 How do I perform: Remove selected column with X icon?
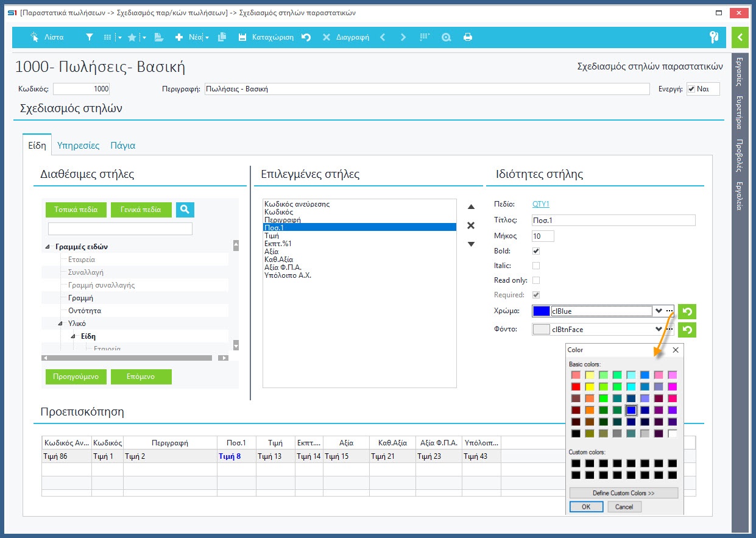[x=470, y=225]
